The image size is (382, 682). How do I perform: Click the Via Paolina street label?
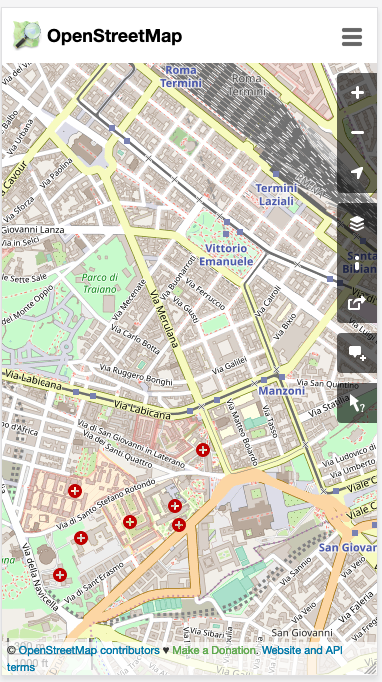point(55,173)
